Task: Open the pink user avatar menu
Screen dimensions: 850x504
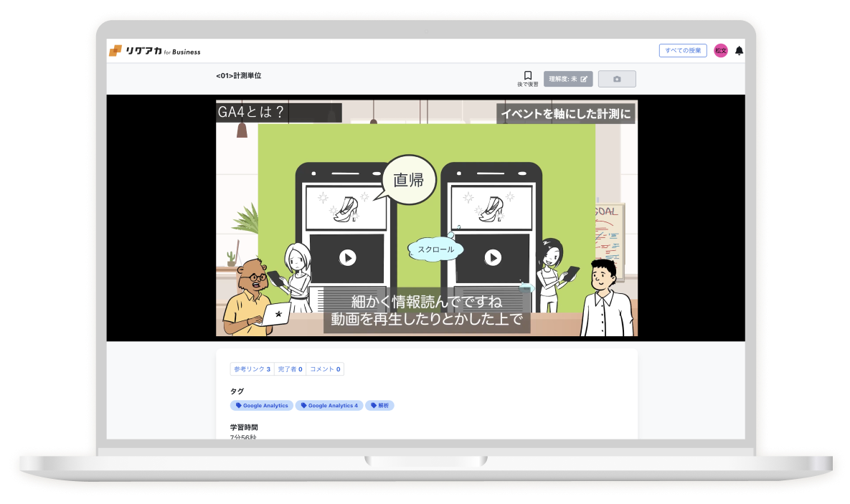Action: point(720,50)
